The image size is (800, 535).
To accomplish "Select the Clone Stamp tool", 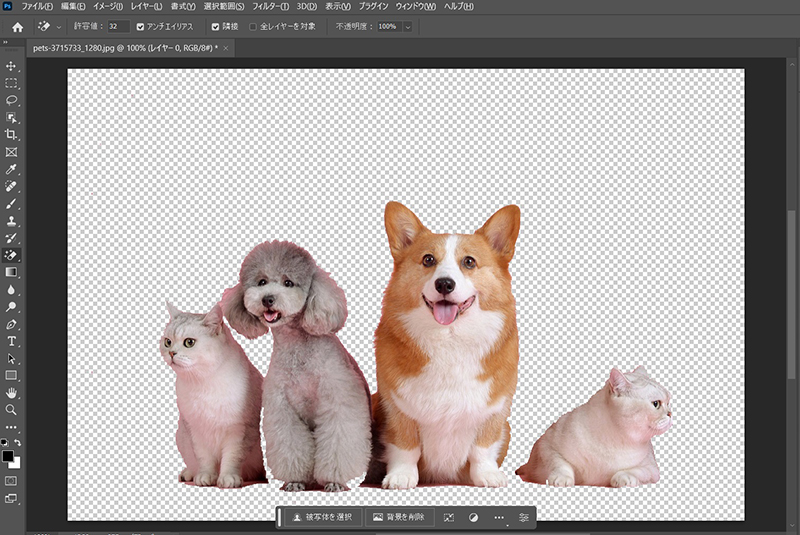I will (11, 221).
